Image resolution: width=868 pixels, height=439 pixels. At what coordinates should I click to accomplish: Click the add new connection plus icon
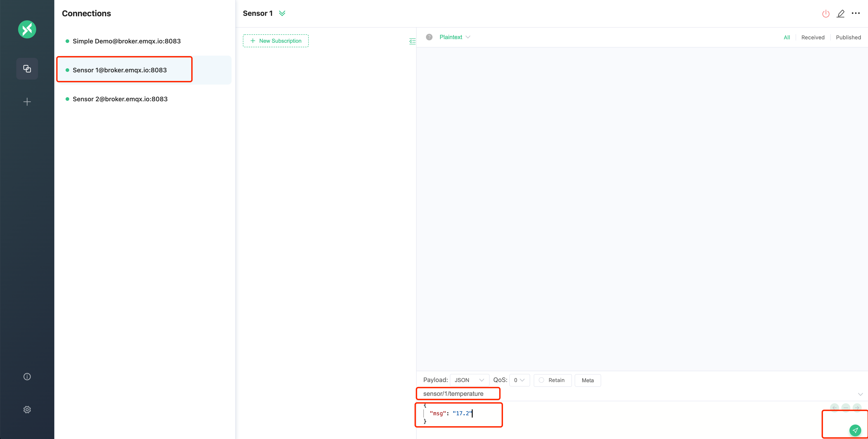27,101
